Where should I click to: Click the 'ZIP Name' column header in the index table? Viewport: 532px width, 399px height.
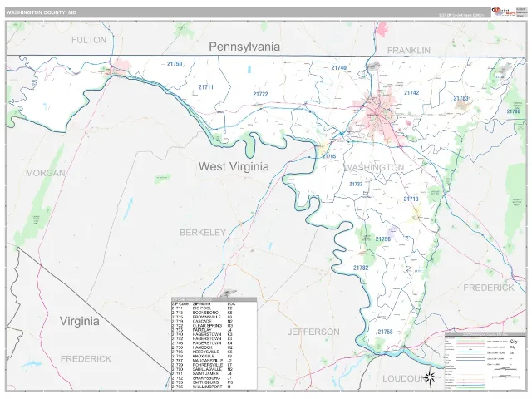point(201,304)
